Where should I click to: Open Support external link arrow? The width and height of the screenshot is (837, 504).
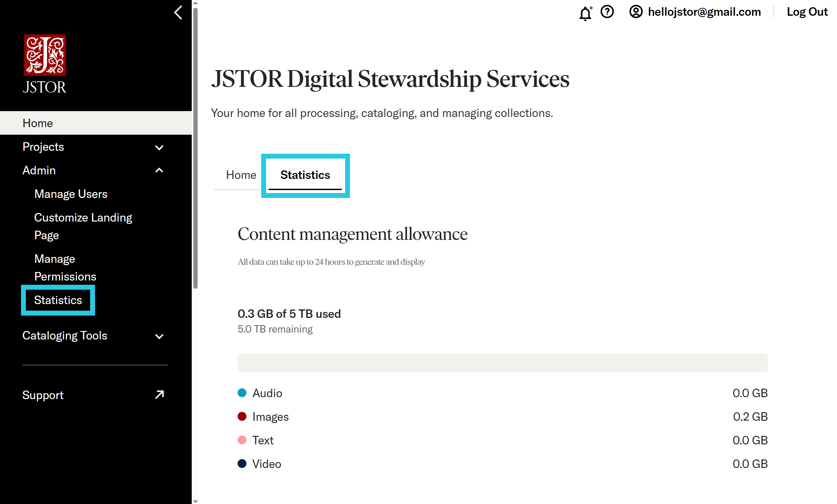(159, 395)
